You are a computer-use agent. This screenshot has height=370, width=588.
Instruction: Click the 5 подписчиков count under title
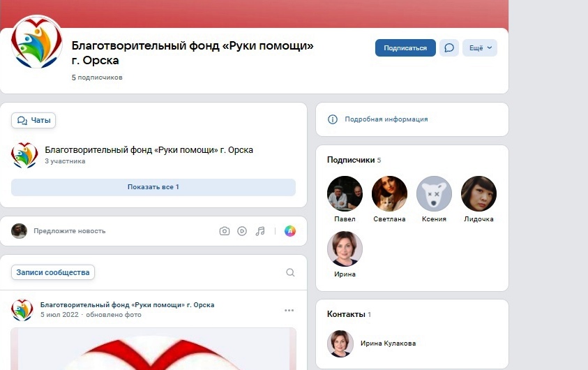coord(97,77)
